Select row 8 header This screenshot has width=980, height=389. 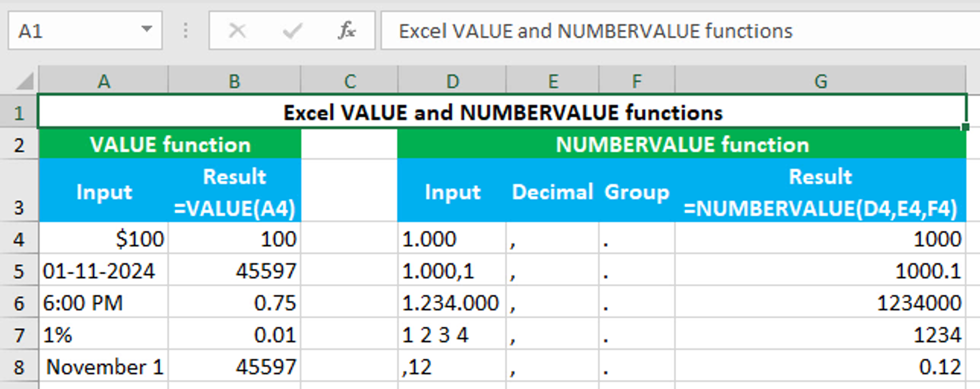pyautogui.click(x=19, y=367)
